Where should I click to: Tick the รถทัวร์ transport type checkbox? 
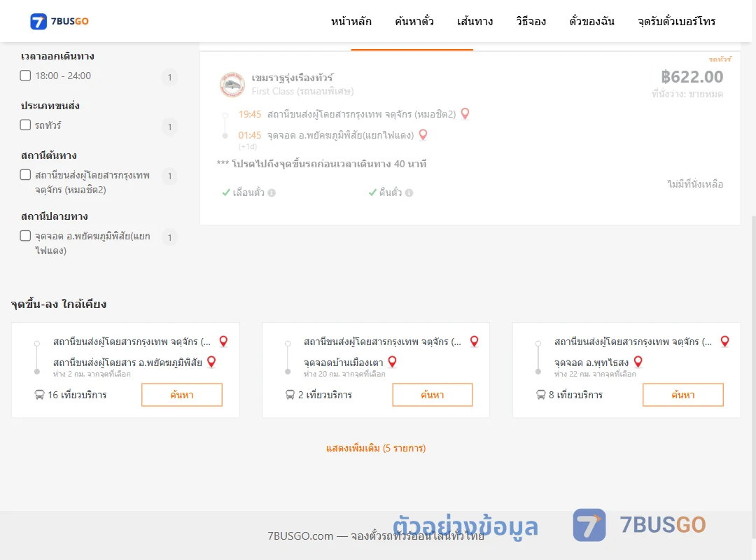tap(26, 125)
